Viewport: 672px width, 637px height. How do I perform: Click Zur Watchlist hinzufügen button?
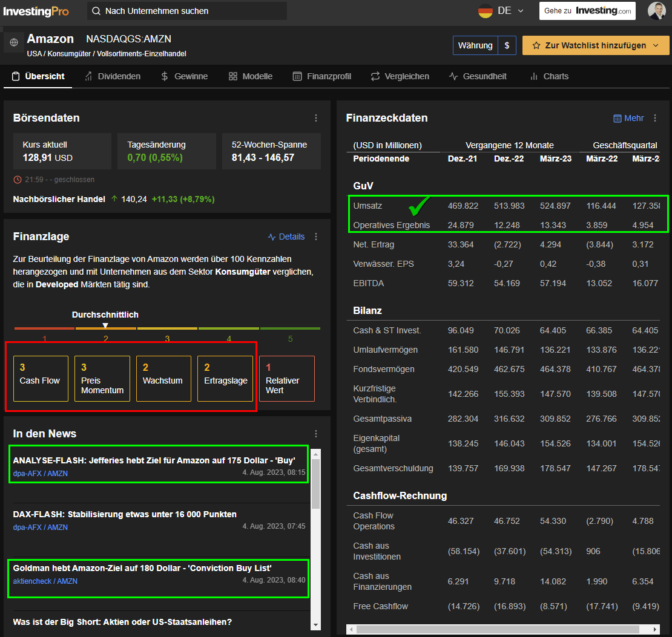[595, 45]
